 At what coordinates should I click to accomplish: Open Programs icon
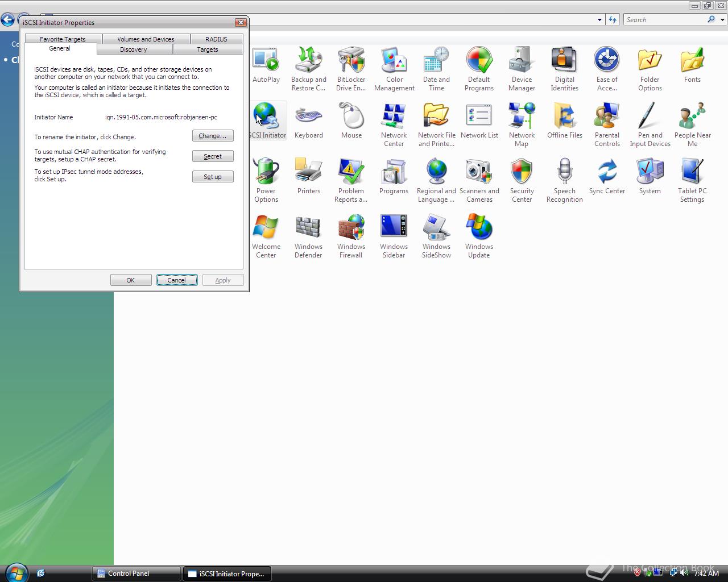click(x=394, y=176)
